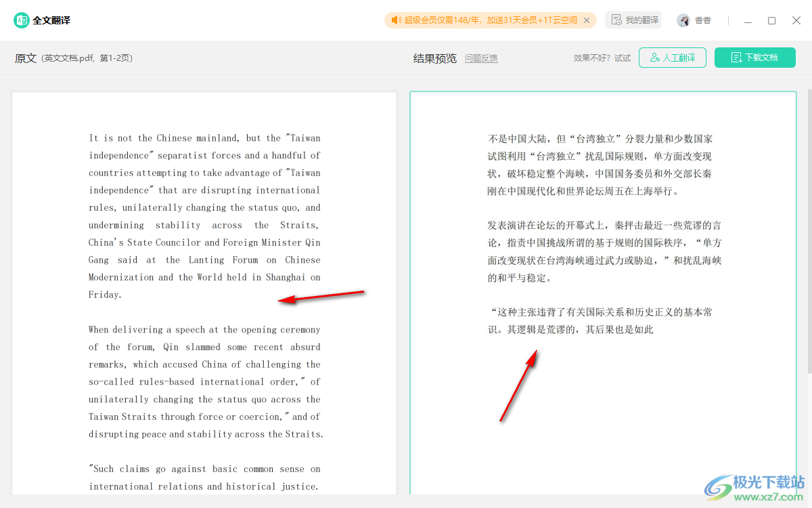Click the speaker icon in the membership banner

pyautogui.click(x=396, y=20)
